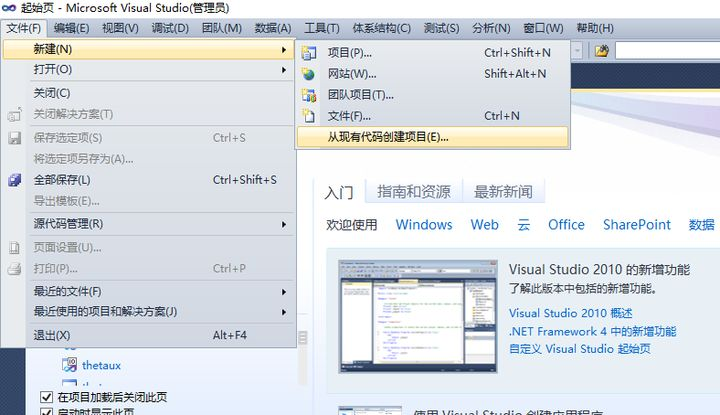Click the Close Solution icon
The height and width of the screenshot is (415, 720).
pyautogui.click(x=14, y=114)
